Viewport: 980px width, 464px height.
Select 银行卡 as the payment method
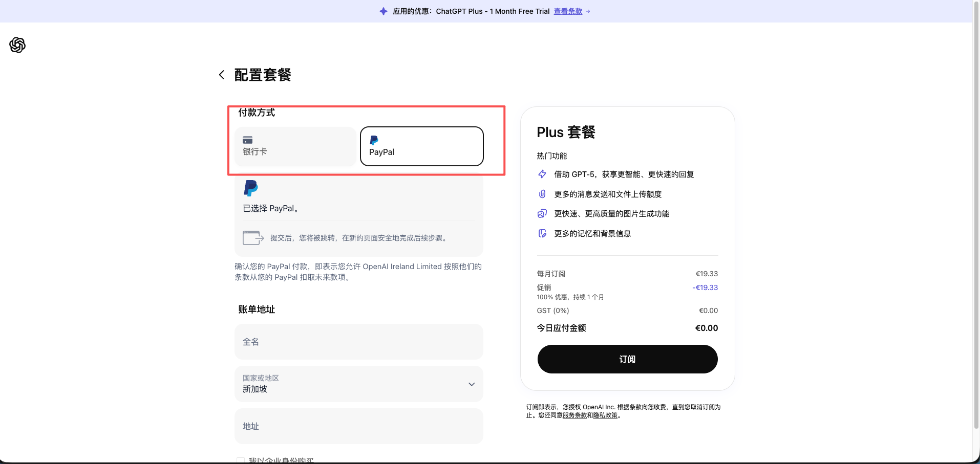tap(295, 146)
